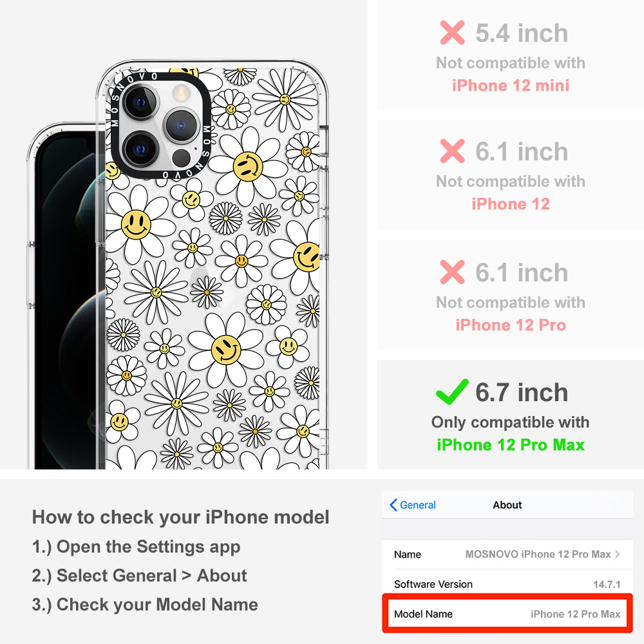Tap the back chevron next to General
Screen dimensions: 644x644
pyautogui.click(x=393, y=505)
